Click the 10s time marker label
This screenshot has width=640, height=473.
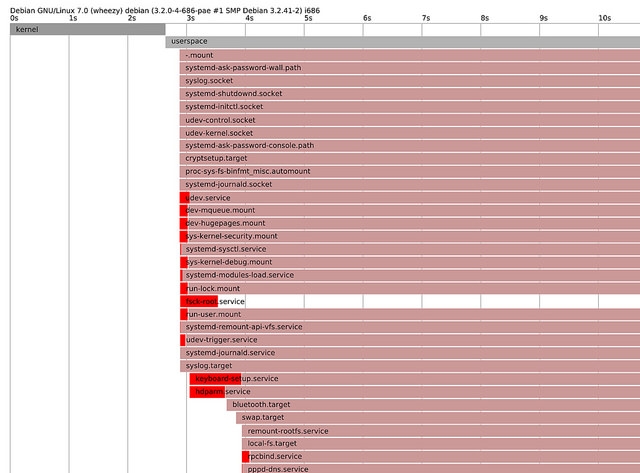604,18
